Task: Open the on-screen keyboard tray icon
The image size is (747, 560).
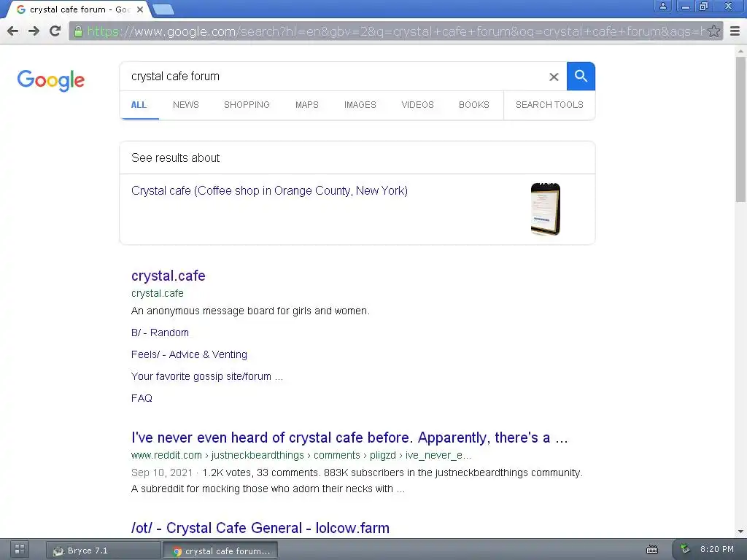Action: coord(651,550)
